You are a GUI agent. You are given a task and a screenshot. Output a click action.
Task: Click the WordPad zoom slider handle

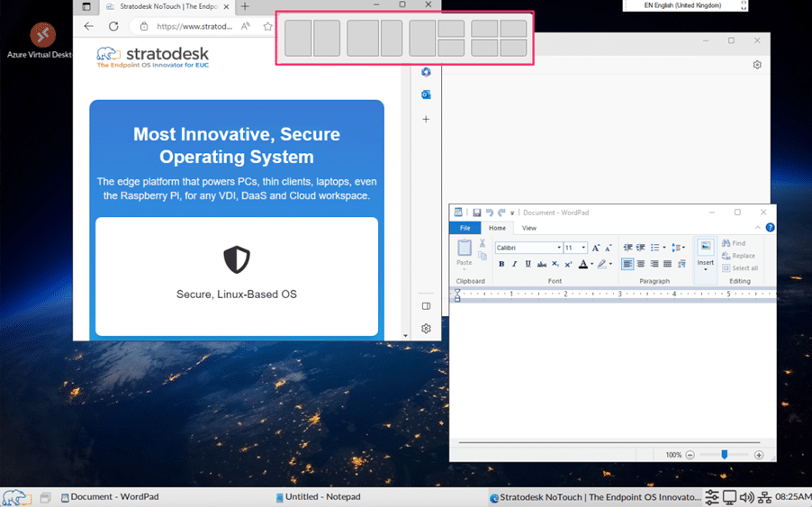click(x=725, y=455)
